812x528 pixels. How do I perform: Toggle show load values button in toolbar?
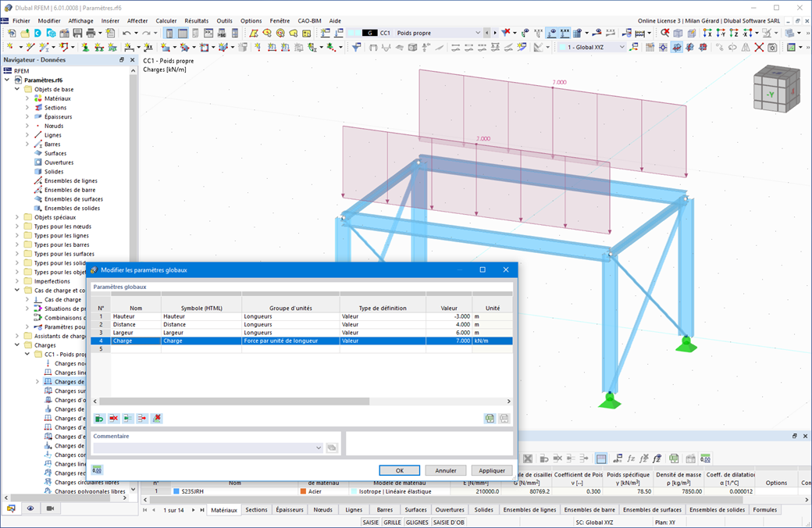point(564,33)
